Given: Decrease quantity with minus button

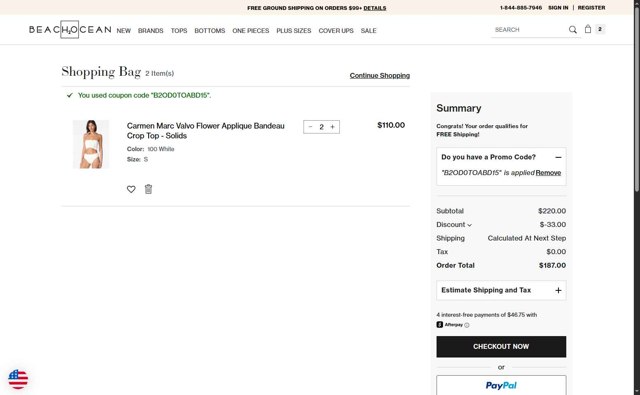Looking at the screenshot, I should click(310, 127).
